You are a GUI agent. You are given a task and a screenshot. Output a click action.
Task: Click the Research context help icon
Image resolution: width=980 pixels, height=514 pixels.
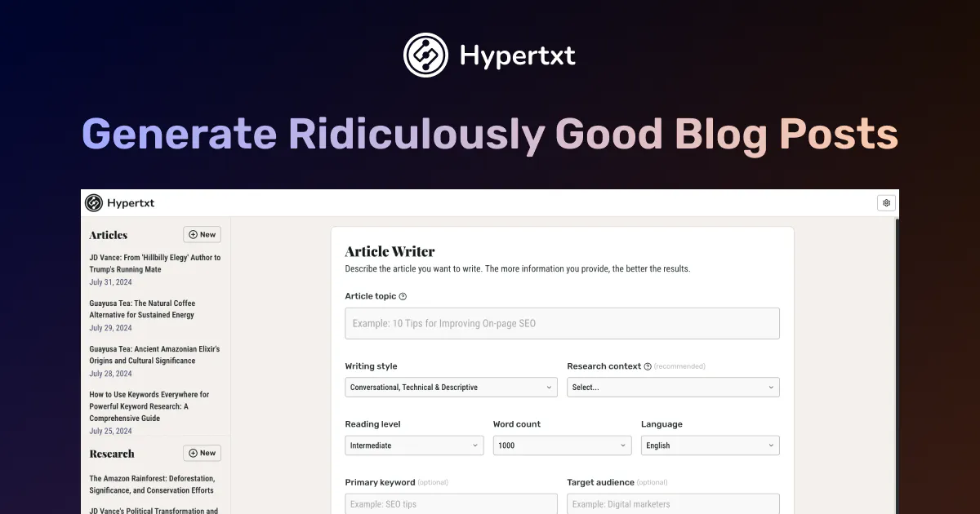[x=648, y=367]
